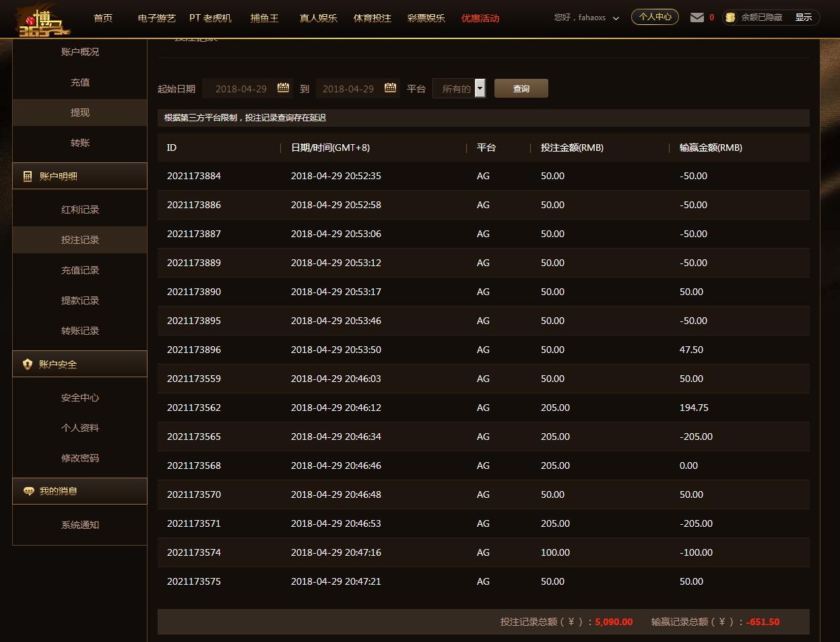This screenshot has height=642, width=840.
Task: Click the 我的消息 chat bubble icon
Action: pos(28,491)
